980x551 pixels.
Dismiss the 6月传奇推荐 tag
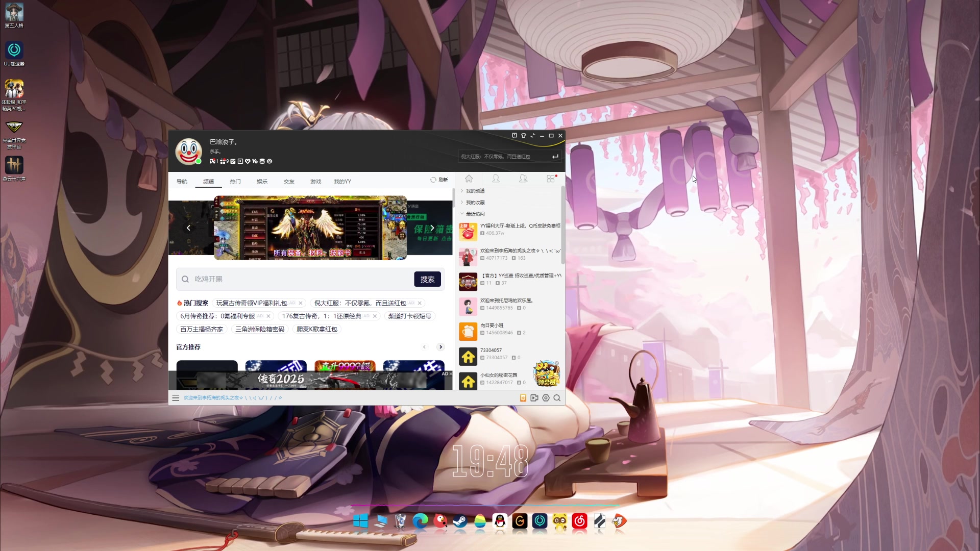click(268, 316)
